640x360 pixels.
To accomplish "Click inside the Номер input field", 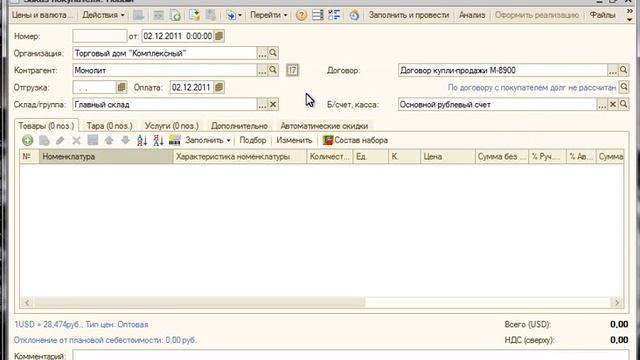I will (x=100, y=36).
